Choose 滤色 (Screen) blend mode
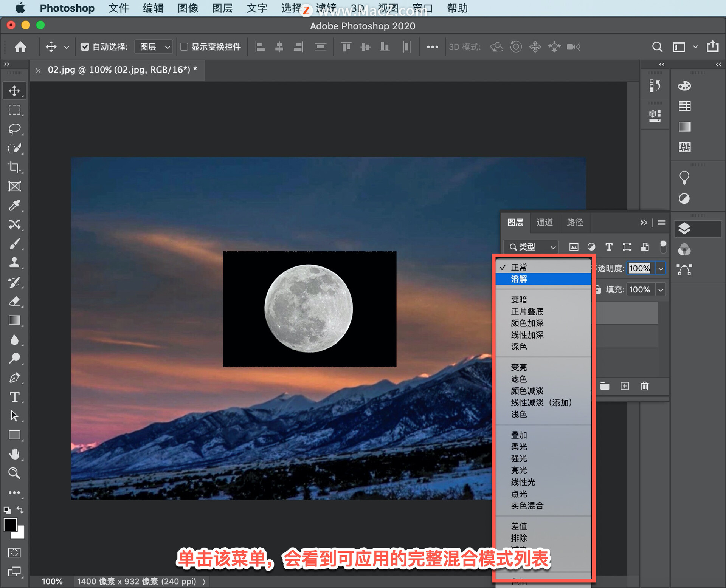Screen dimensions: 726x588 (x=543, y=379)
